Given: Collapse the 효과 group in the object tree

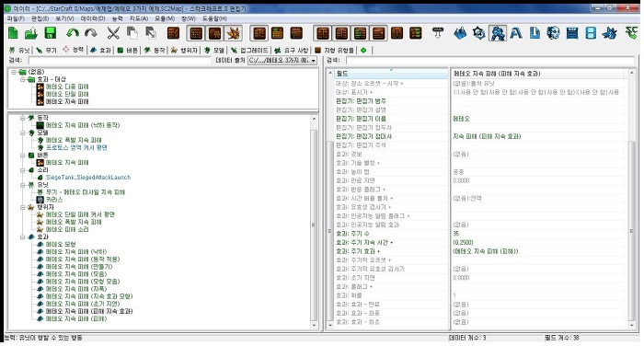Looking at the screenshot, I should tap(23, 237).
